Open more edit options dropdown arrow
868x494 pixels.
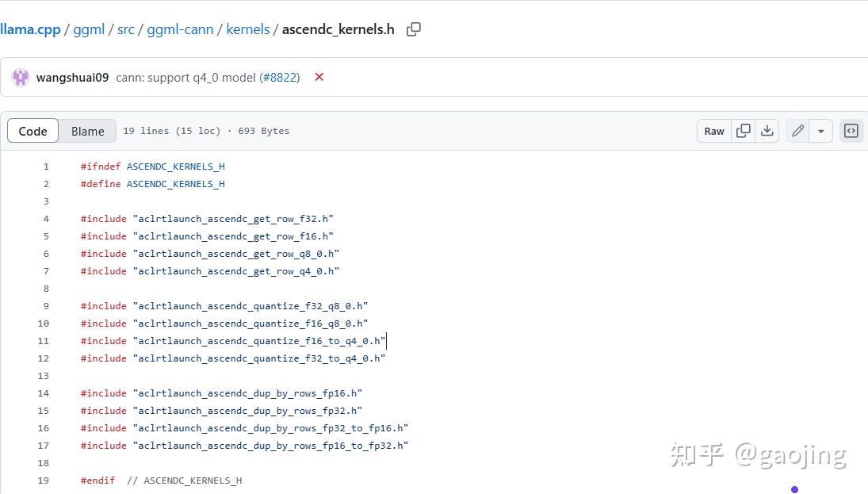coord(820,131)
